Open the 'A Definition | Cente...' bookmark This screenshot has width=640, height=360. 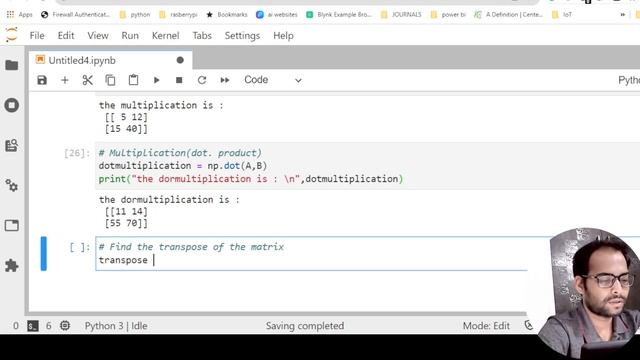(509, 14)
